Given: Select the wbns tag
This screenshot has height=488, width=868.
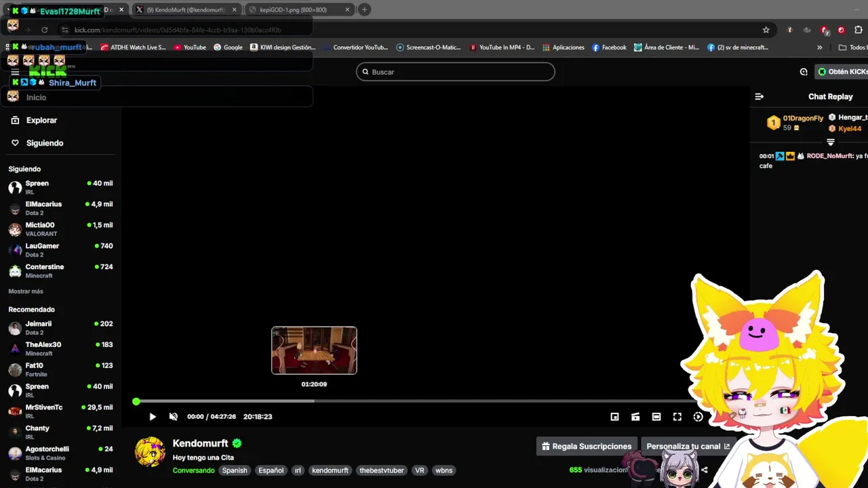Looking at the screenshot, I should (x=443, y=470).
